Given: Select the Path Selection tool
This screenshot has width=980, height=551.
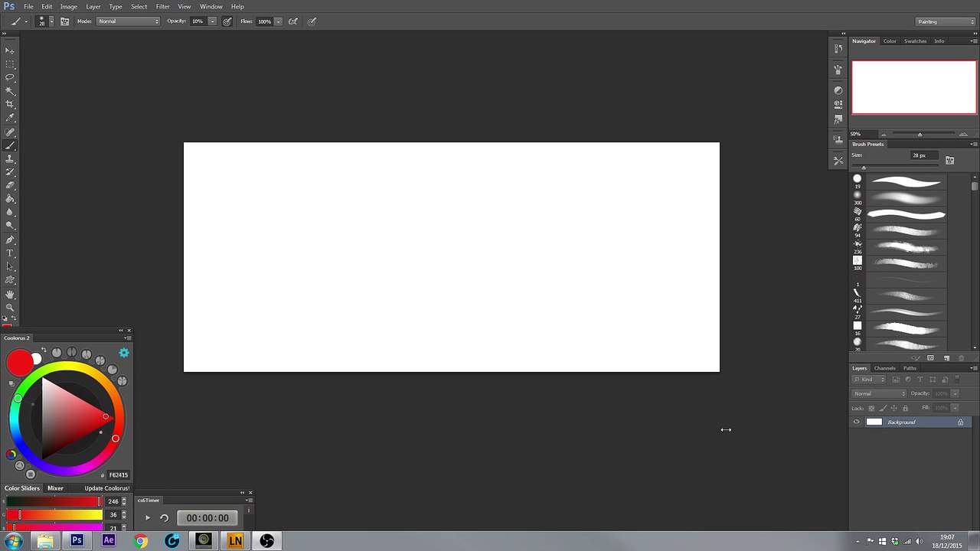Looking at the screenshot, I should [10, 267].
